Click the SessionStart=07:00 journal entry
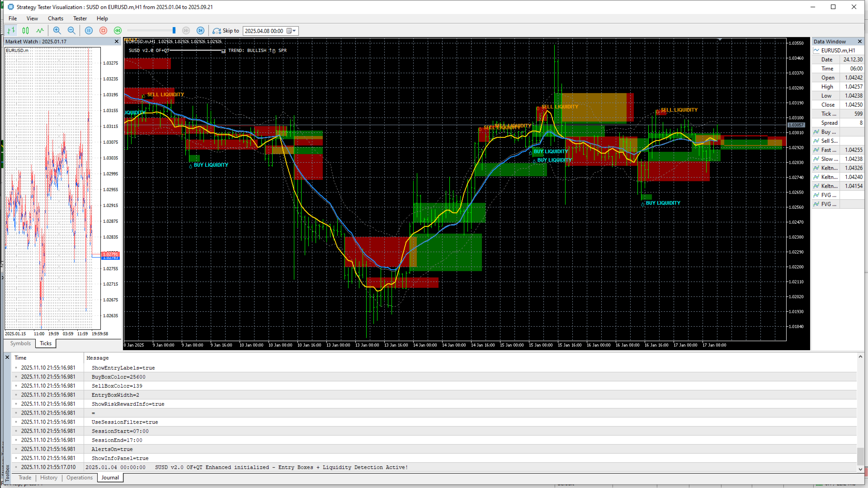The image size is (868, 488). 120,431
